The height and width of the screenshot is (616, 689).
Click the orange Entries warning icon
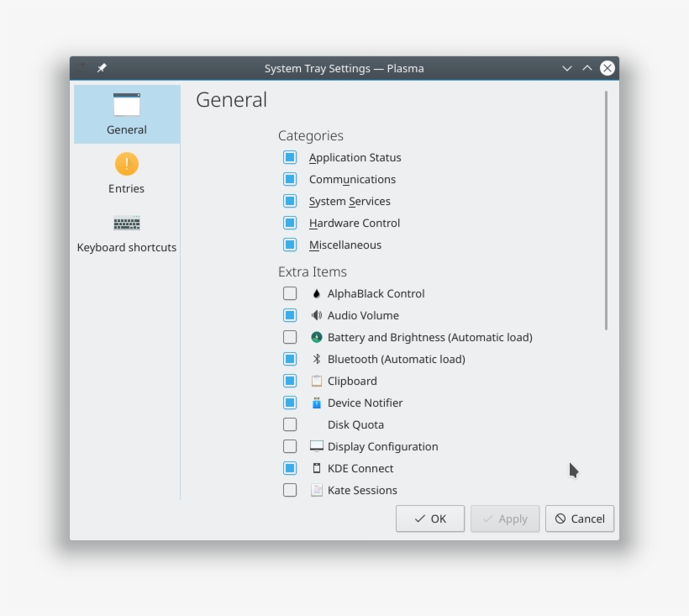[x=127, y=164]
